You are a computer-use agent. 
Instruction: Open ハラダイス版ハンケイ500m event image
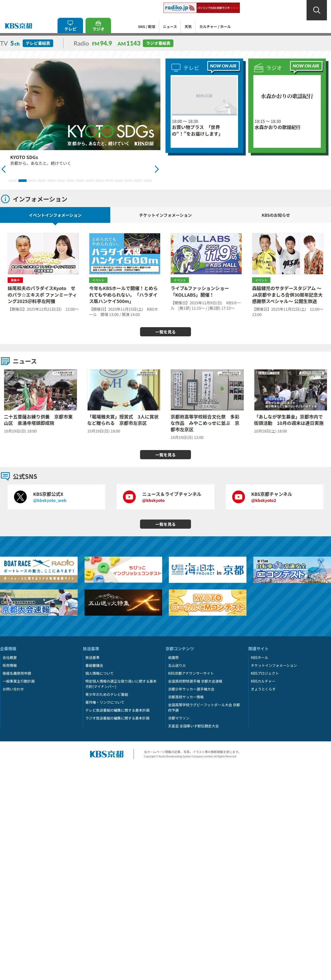point(125,254)
